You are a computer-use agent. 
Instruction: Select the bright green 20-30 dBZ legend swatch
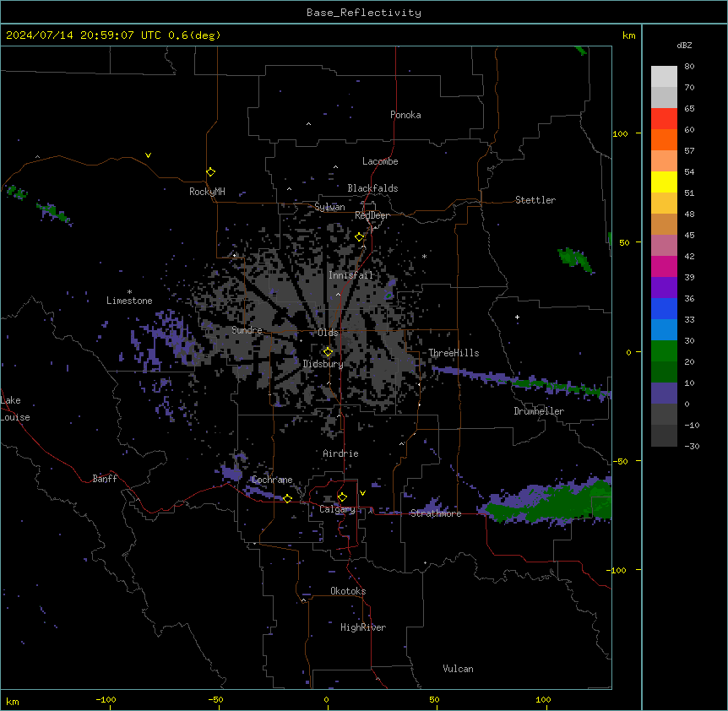pyautogui.click(x=664, y=351)
